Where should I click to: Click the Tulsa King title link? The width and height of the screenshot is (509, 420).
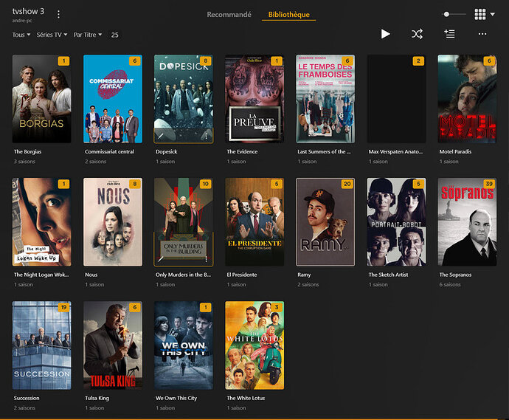pos(97,398)
